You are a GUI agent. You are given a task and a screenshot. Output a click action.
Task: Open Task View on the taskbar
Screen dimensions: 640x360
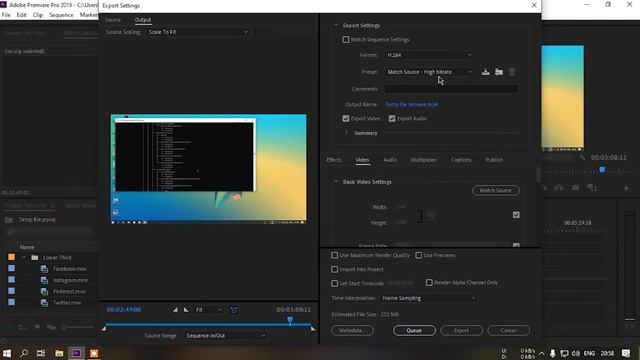tap(41, 353)
